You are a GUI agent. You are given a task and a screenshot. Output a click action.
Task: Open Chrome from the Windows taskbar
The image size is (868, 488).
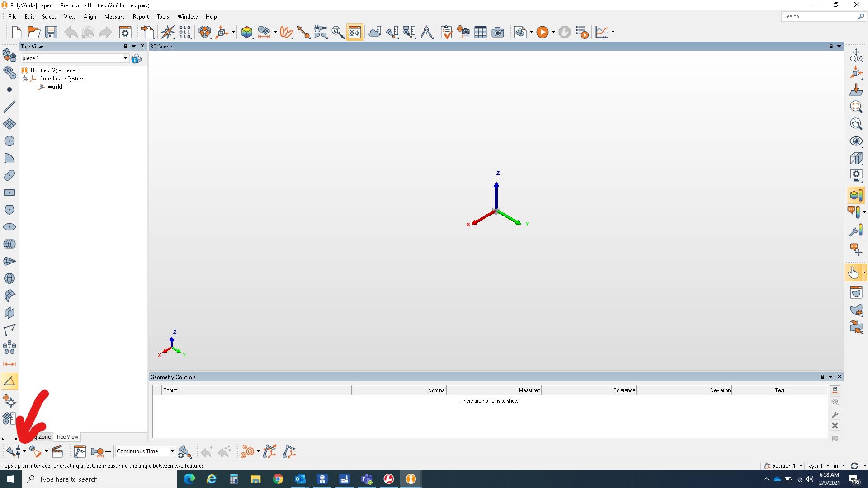pyautogui.click(x=278, y=479)
